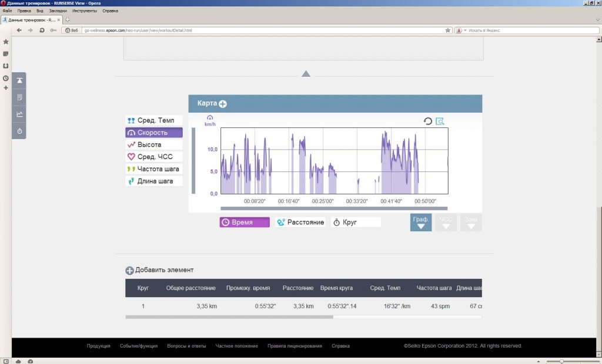Select the Сред. Темп metric
This screenshot has height=364, width=602.
click(x=154, y=120)
